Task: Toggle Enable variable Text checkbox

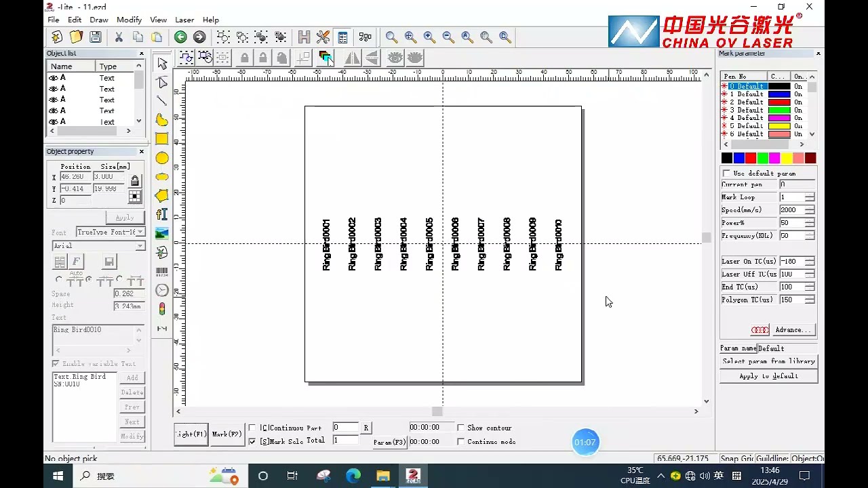Action: coord(56,364)
